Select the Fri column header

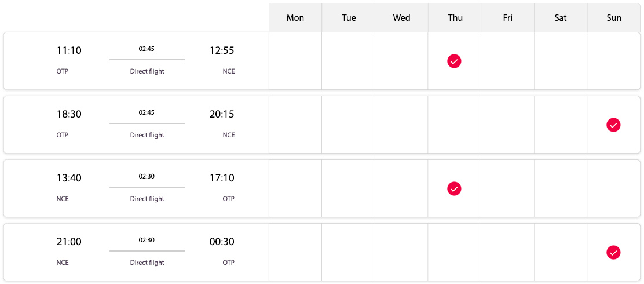click(508, 17)
